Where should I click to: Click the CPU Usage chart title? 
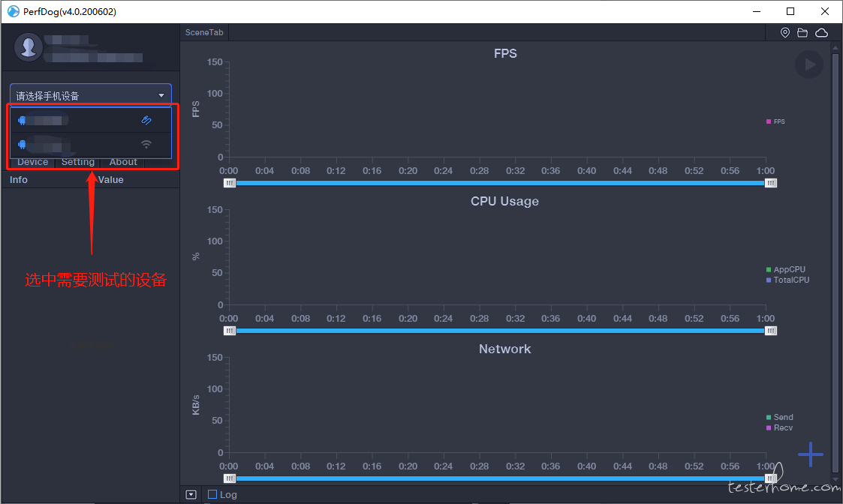coord(505,202)
